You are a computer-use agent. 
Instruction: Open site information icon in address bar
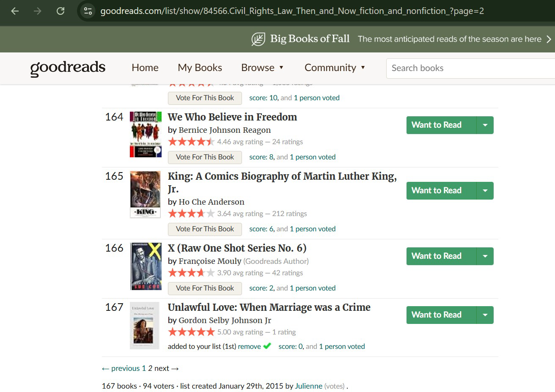[x=88, y=11]
